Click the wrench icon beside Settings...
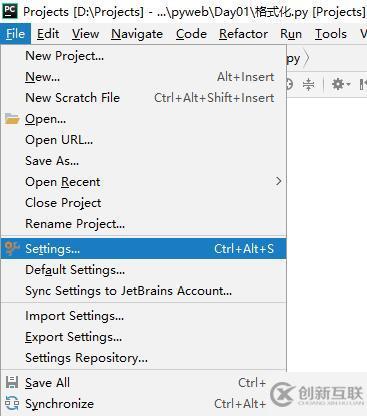367x416 pixels. [12, 248]
